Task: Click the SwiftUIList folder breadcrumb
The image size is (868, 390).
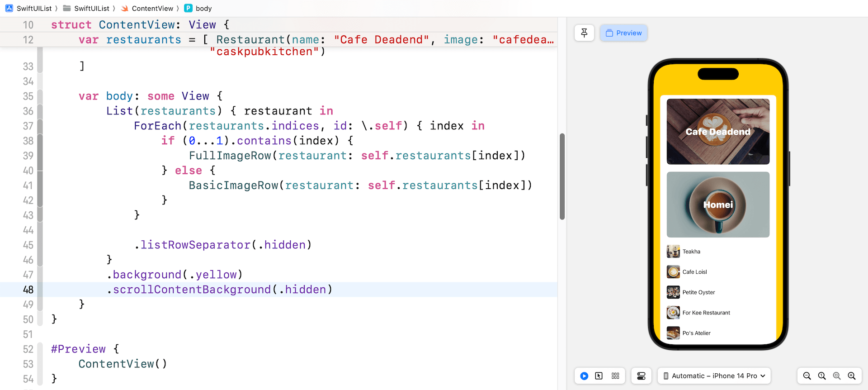Action: pyautogui.click(x=92, y=8)
